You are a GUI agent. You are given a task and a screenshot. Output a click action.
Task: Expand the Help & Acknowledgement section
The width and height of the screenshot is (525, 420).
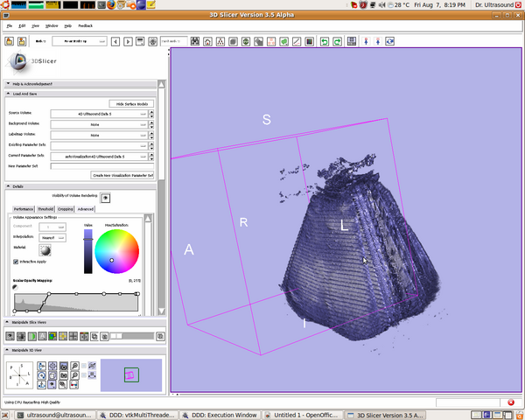point(80,84)
